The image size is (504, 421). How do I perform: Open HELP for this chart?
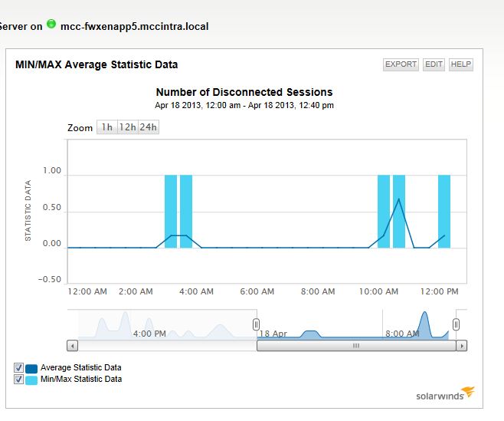coord(460,64)
